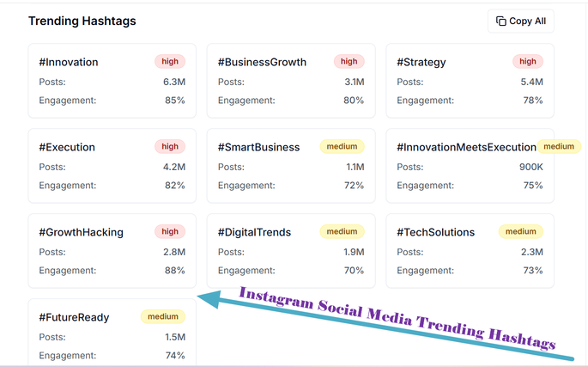Click the 6.3M posts value for #Innovation
This screenshot has height=367, width=588.
point(174,82)
